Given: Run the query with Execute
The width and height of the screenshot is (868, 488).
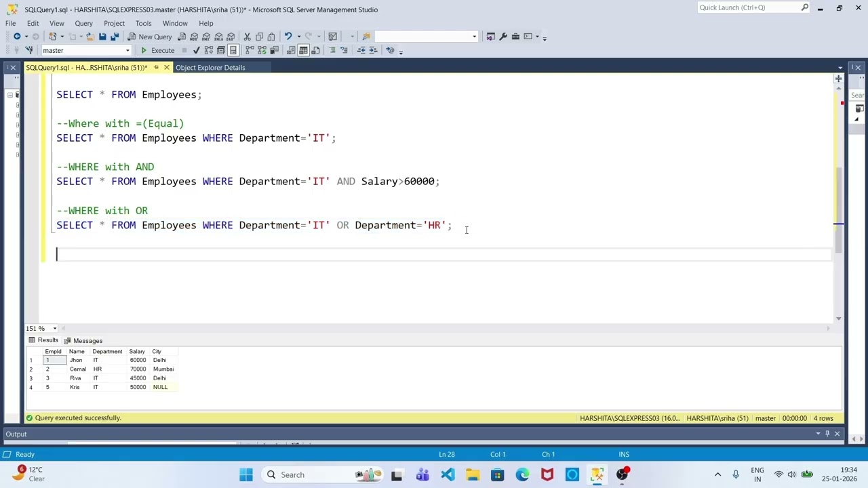Looking at the screenshot, I should [158, 50].
